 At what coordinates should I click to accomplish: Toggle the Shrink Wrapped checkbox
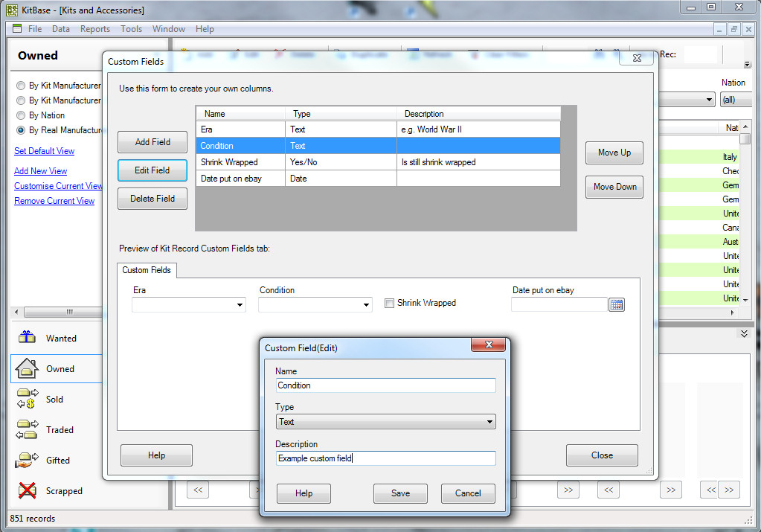(x=389, y=303)
